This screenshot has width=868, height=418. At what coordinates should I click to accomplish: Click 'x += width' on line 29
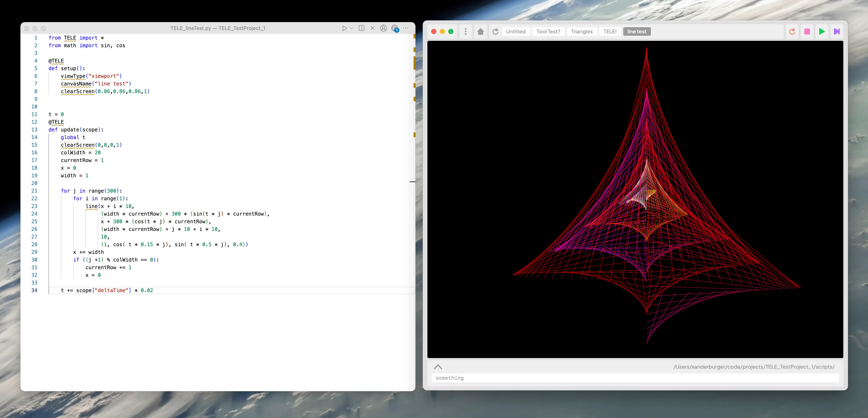[89, 252]
